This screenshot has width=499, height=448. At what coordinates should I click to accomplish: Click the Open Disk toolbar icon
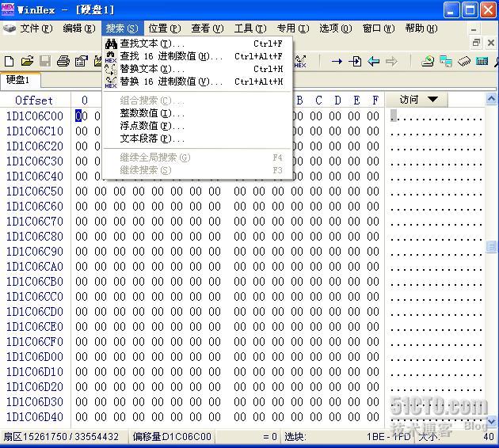click(428, 61)
